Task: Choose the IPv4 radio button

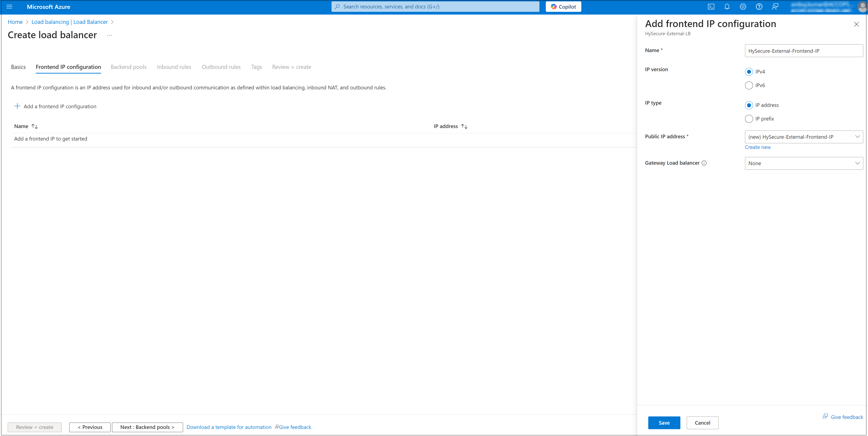Action: point(749,72)
